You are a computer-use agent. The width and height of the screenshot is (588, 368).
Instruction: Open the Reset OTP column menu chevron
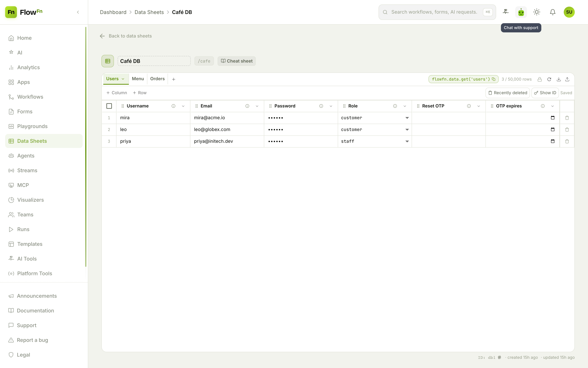click(x=479, y=106)
